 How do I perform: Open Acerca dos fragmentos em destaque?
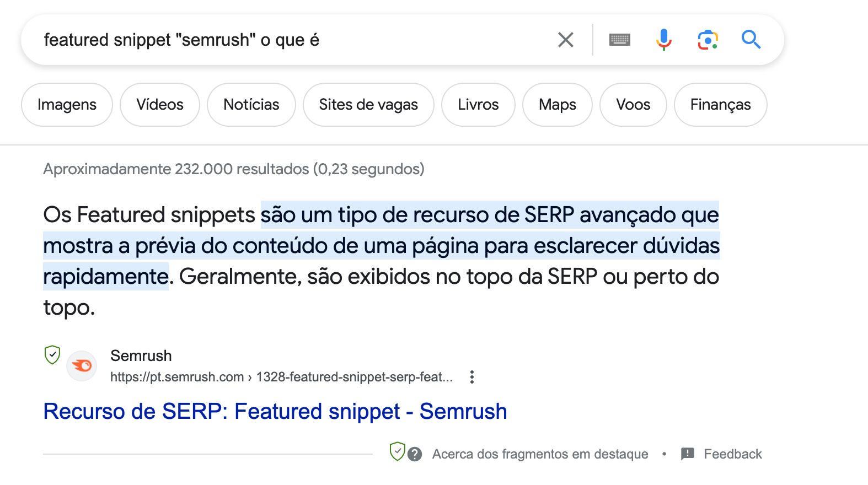tap(541, 454)
